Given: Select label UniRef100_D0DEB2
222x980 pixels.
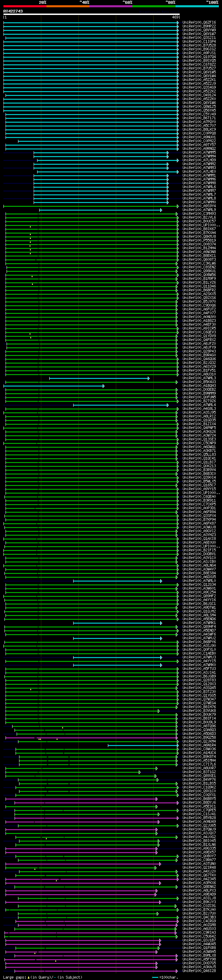Looking at the screenshot, I should click(199, 390).
